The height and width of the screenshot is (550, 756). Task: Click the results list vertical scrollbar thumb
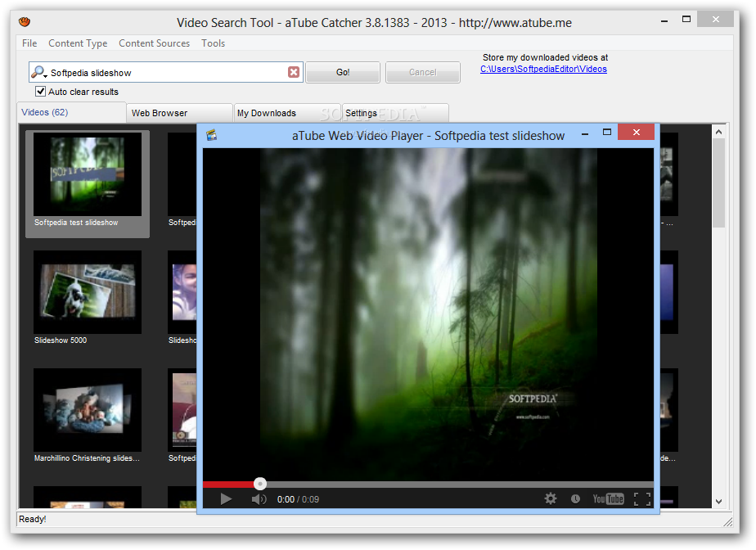click(x=718, y=183)
